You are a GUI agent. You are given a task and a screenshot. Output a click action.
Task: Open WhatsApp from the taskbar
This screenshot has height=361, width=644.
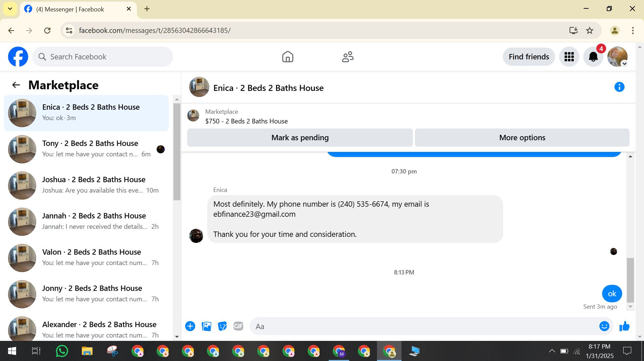click(x=62, y=351)
